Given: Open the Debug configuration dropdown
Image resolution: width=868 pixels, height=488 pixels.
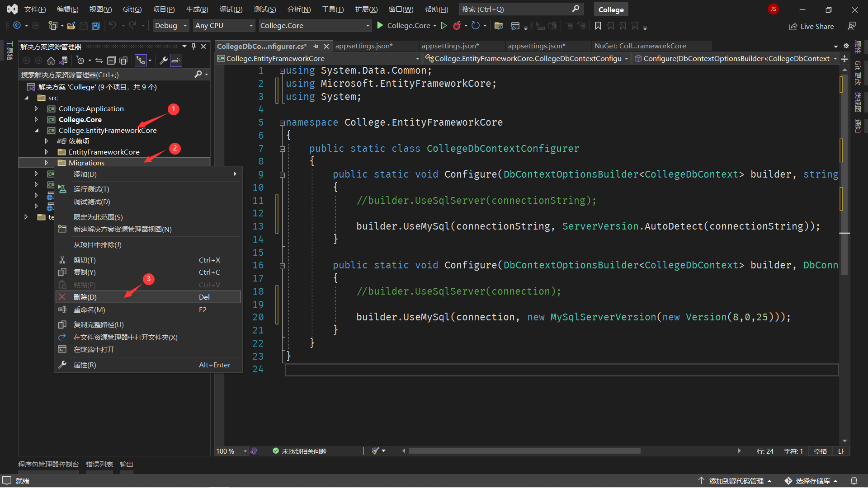Looking at the screenshot, I should tap(170, 26).
